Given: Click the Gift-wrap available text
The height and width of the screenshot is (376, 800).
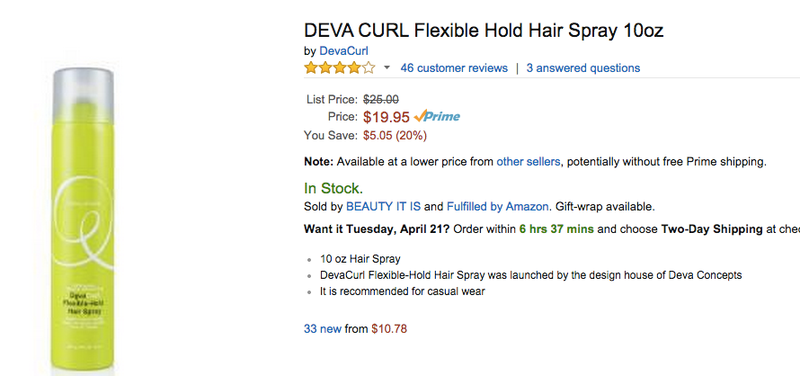Looking at the screenshot, I should click(605, 207).
